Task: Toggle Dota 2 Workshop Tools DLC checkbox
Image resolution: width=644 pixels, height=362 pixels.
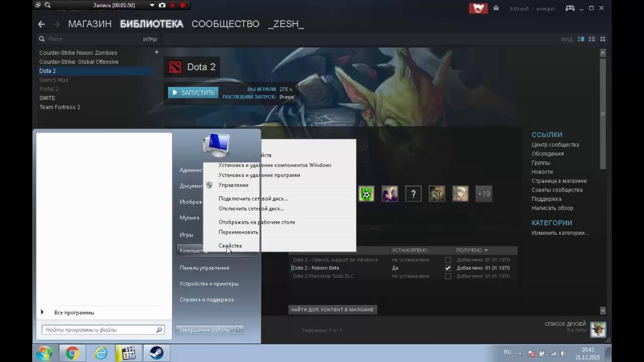Action: click(x=448, y=276)
